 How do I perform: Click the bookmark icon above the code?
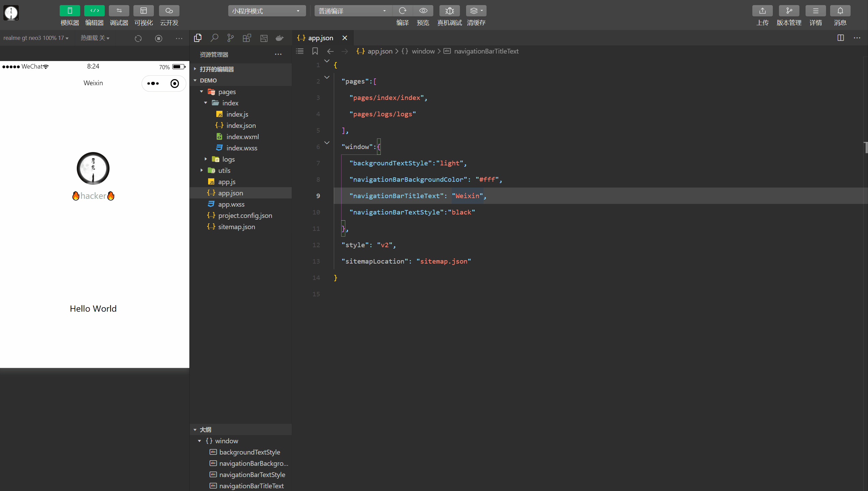coord(315,51)
